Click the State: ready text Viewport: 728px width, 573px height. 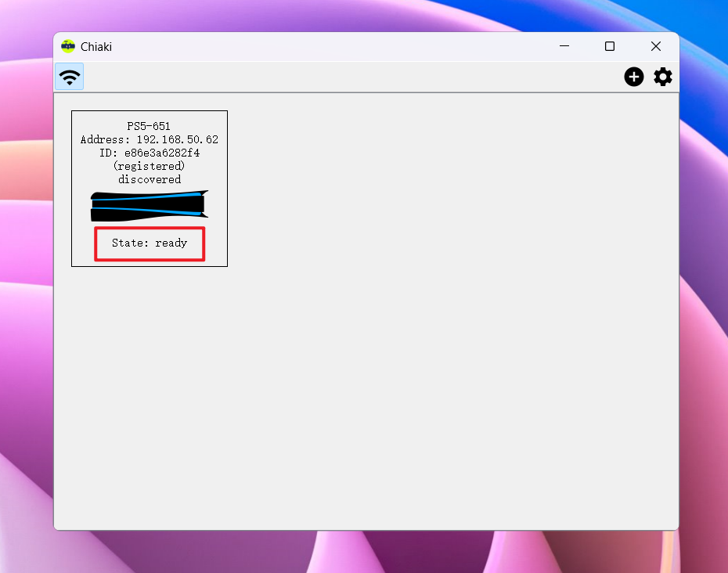149,243
